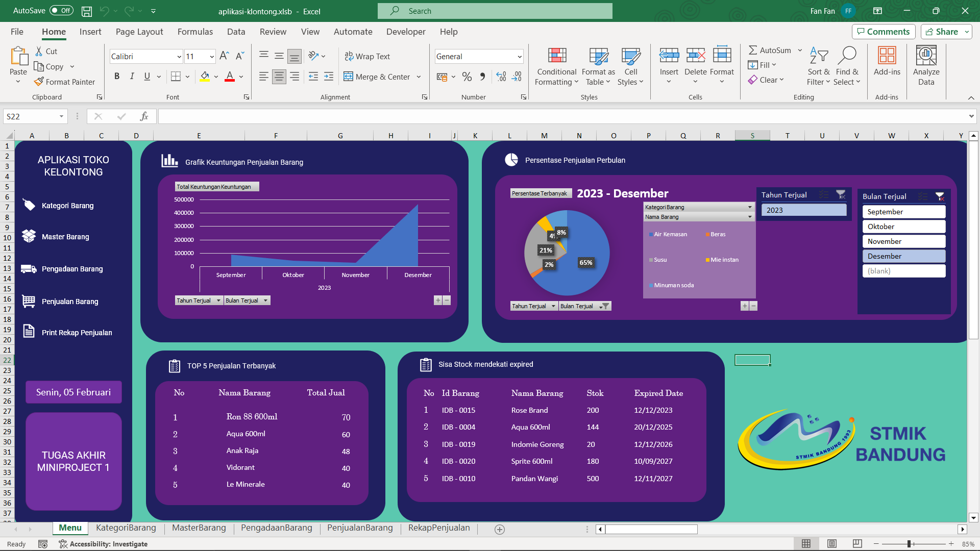Clear filter on Bulan Terjual slicer
This screenshot has height=551, width=980.
tap(940, 196)
